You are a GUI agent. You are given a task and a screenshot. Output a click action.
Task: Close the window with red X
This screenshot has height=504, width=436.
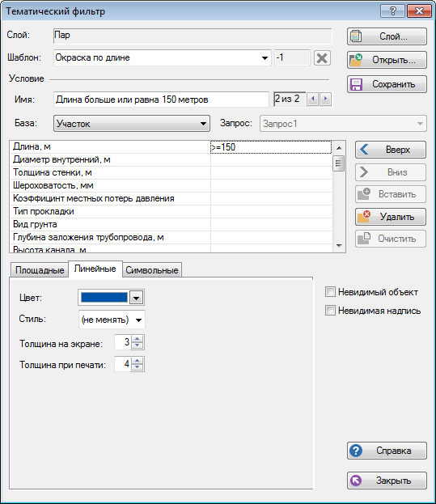pos(419,11)
